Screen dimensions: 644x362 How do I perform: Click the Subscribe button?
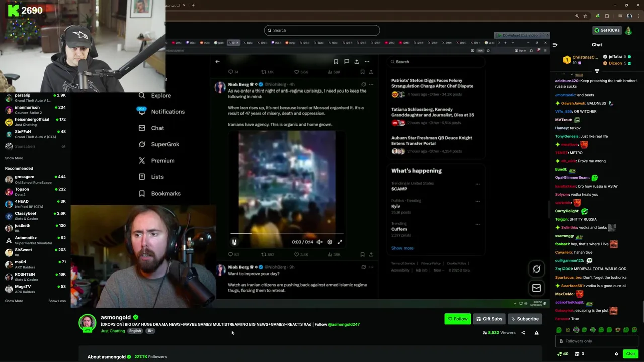524,319
